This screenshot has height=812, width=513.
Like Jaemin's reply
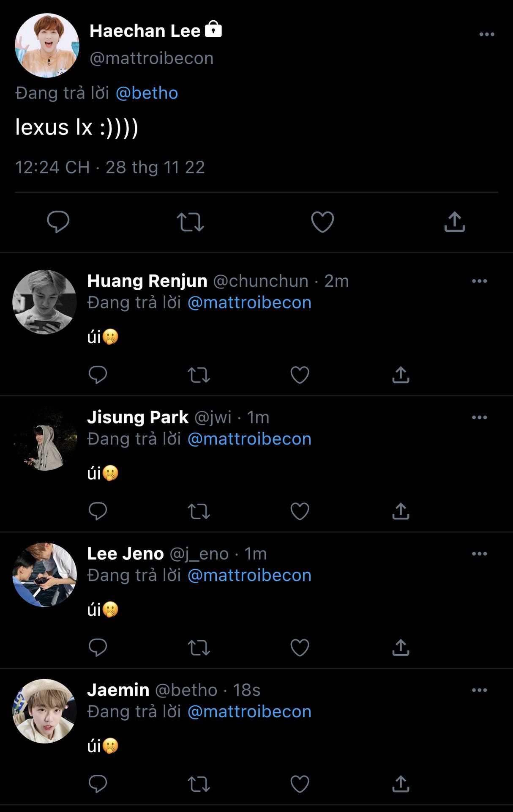point(300,784)
